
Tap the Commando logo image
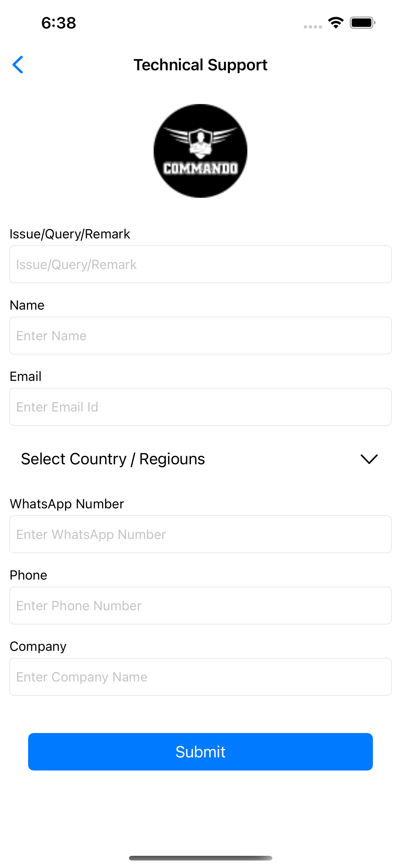pyautogui.click(x=200, y=151)
